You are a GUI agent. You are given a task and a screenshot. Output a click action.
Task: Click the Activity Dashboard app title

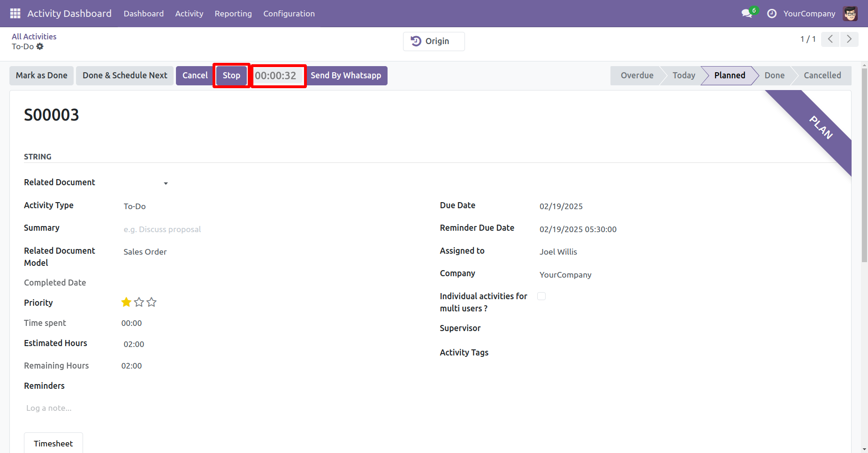(x=69, y=14)
